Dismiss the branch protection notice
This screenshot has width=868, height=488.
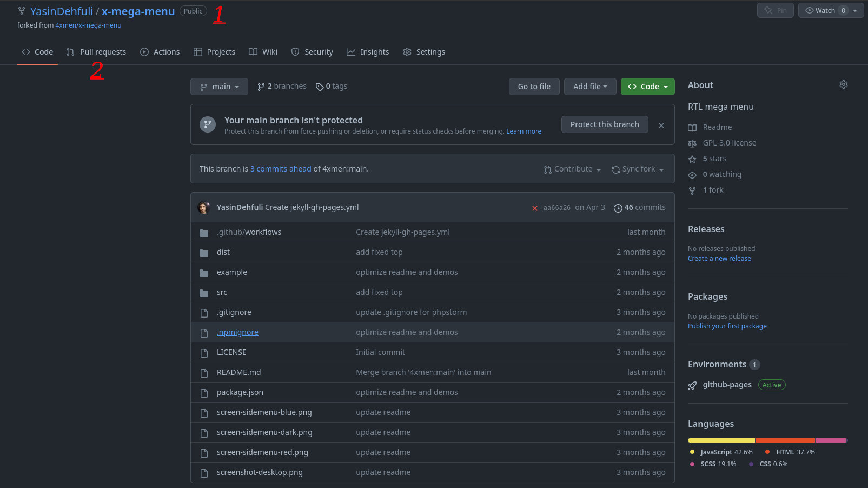click(x=661, y=125)
